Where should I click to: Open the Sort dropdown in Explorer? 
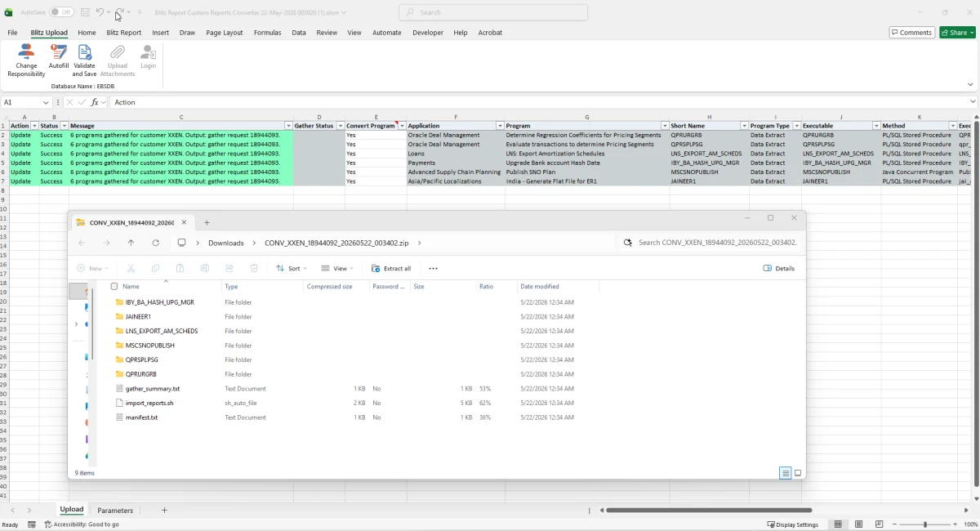pos(292,268)
